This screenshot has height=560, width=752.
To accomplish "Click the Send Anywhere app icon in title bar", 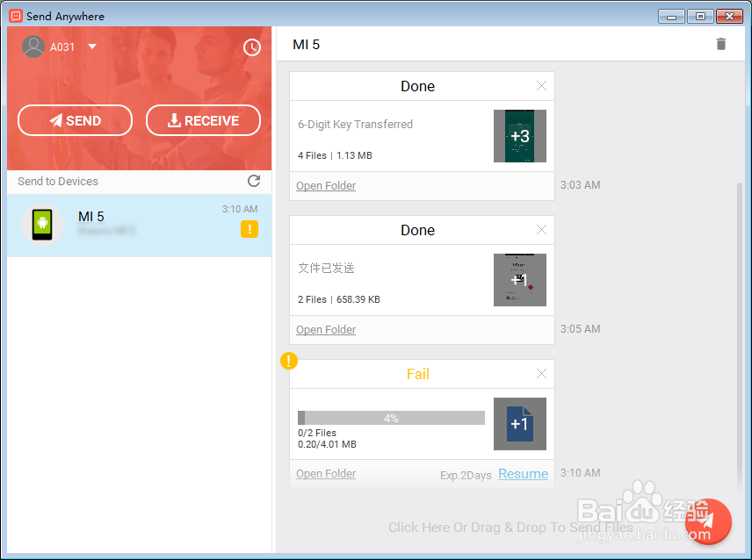I will pyautogui.click(x=16, y=16).
